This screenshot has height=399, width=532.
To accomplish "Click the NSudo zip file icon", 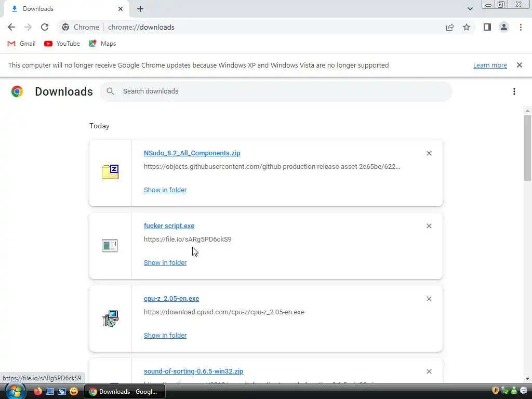I will pyautogui.click(x=110, y=172).
